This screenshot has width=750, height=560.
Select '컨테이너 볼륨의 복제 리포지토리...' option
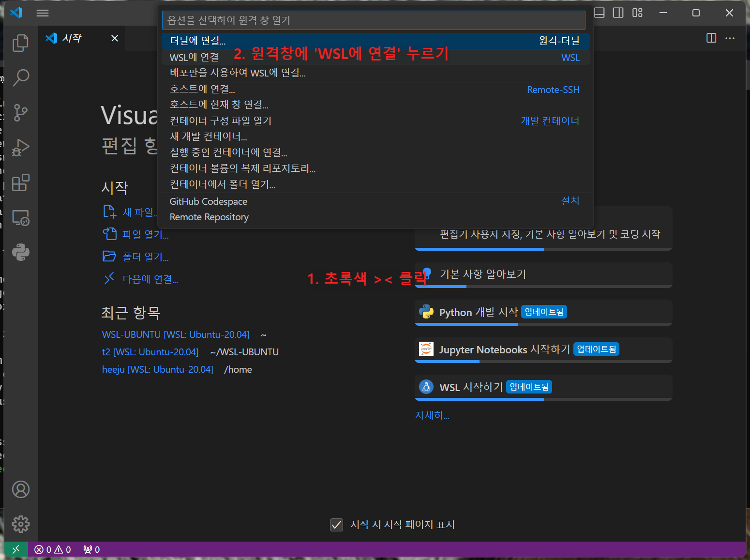pyautogui.click(x=375, y=168)
